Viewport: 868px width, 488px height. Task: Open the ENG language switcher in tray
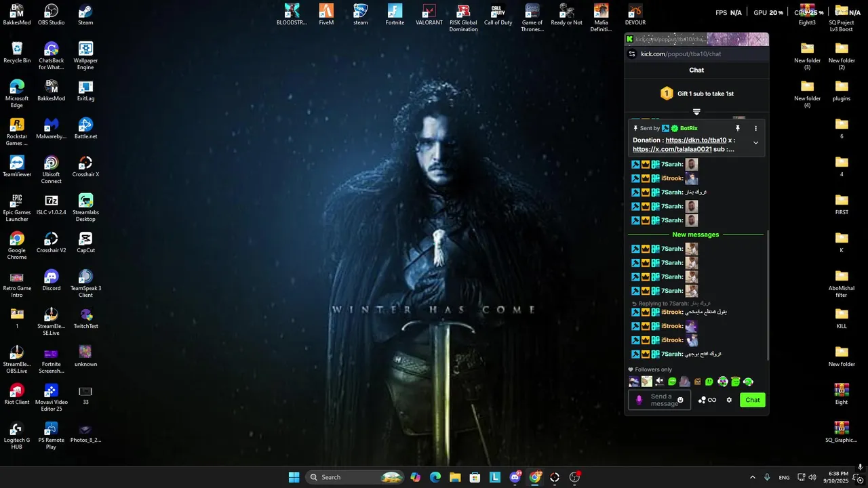[784, 477]
